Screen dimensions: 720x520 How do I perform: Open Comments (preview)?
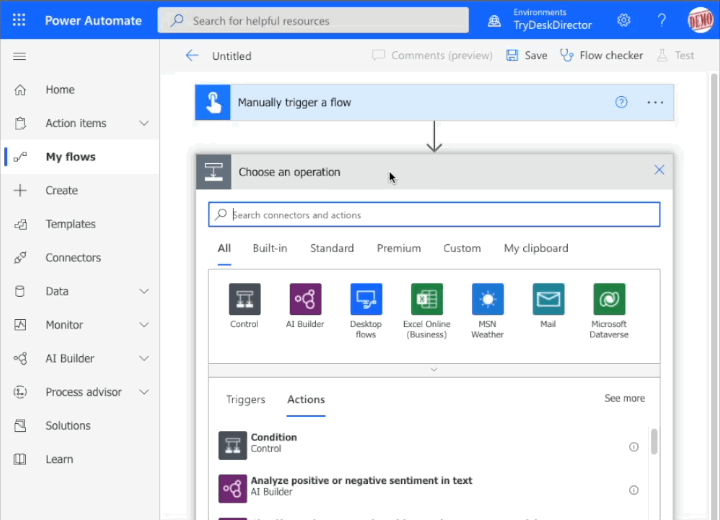432,56
